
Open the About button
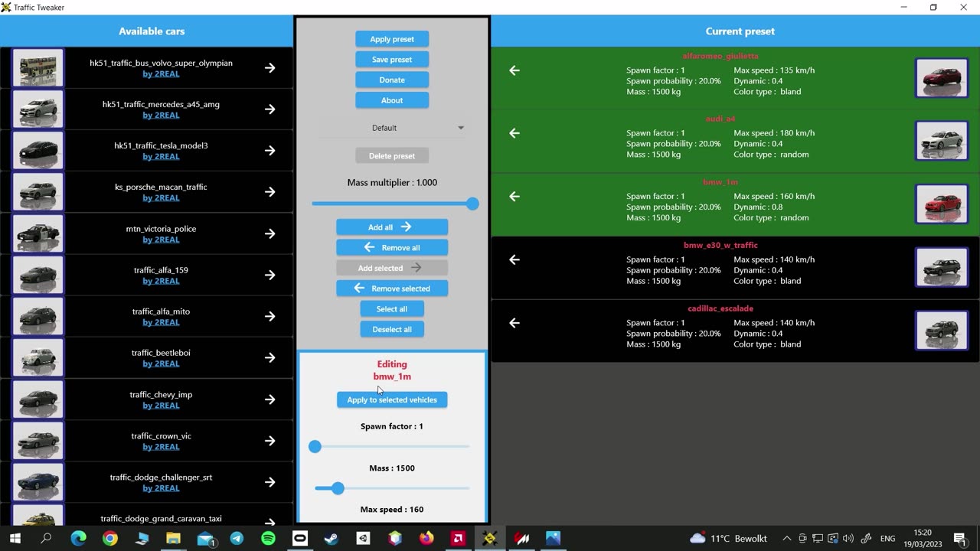tap(392, 100)
